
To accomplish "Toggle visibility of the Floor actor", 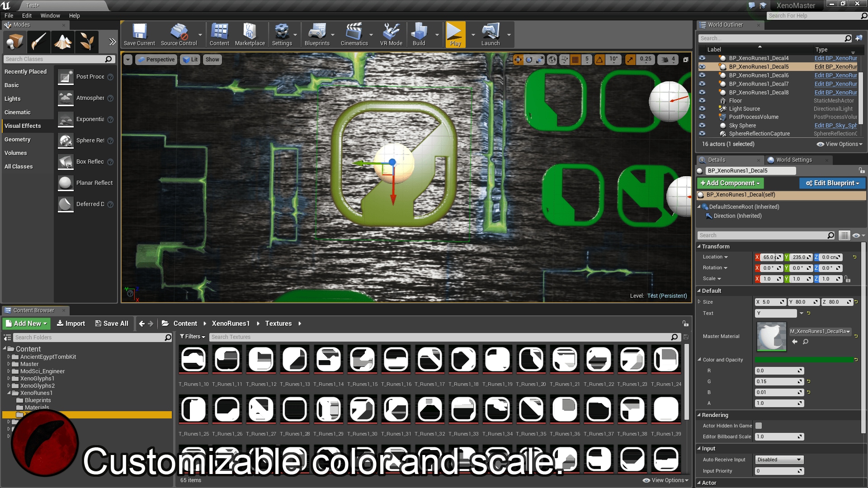I will coord(702,101).
